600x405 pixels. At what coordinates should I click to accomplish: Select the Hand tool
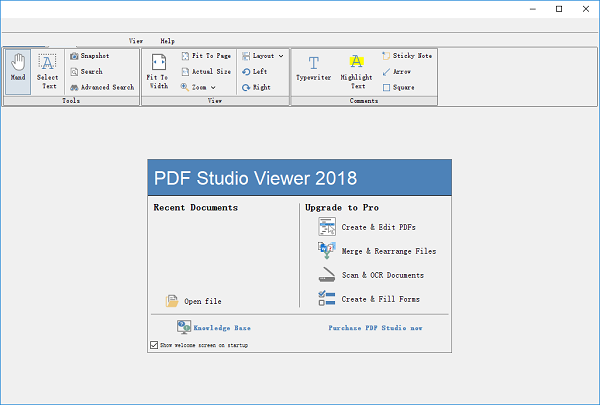pos(18,72)
